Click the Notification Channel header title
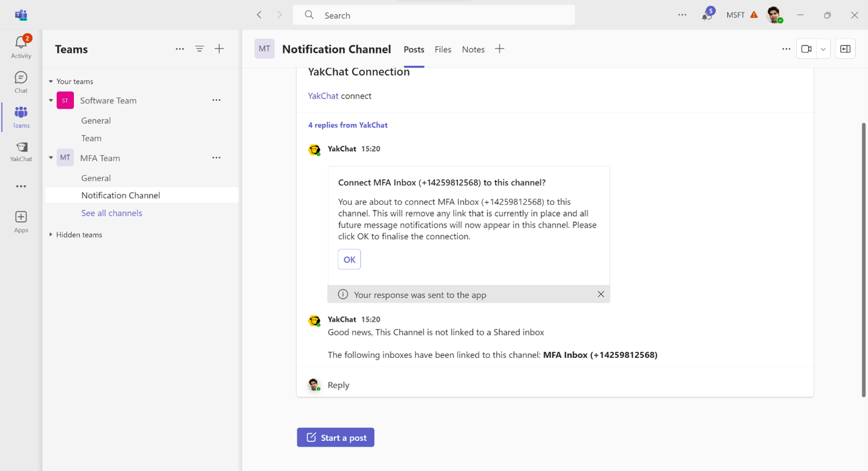868x471 pixels. pos(337,49)
